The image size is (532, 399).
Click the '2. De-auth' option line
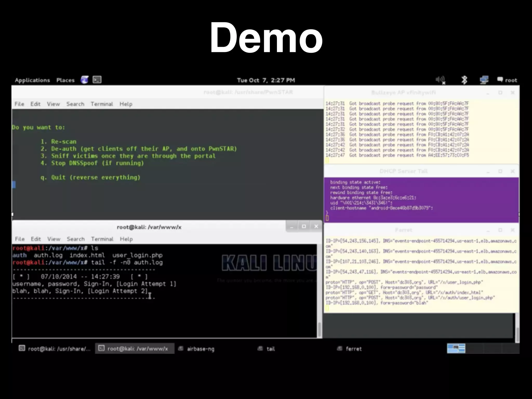pos(139,149)
